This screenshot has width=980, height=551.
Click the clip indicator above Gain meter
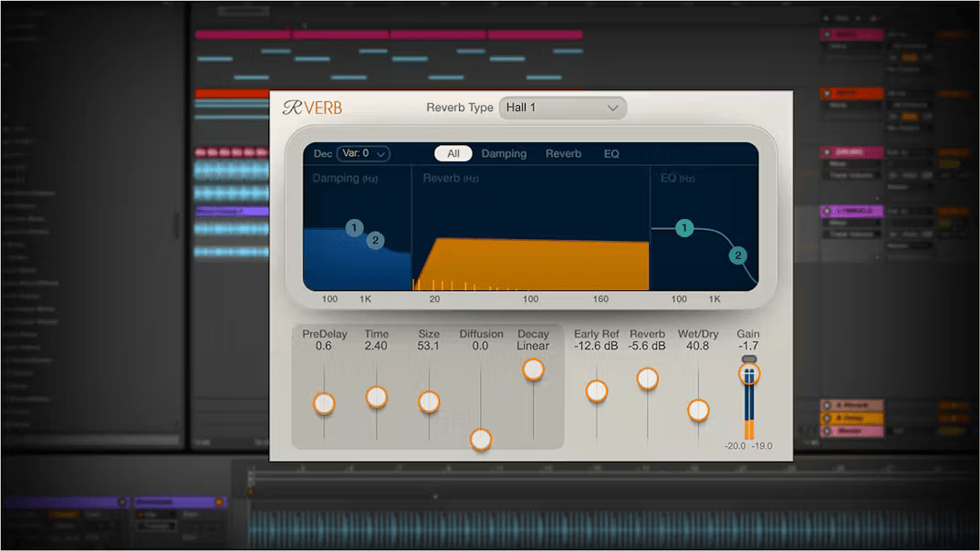[749, 359]
